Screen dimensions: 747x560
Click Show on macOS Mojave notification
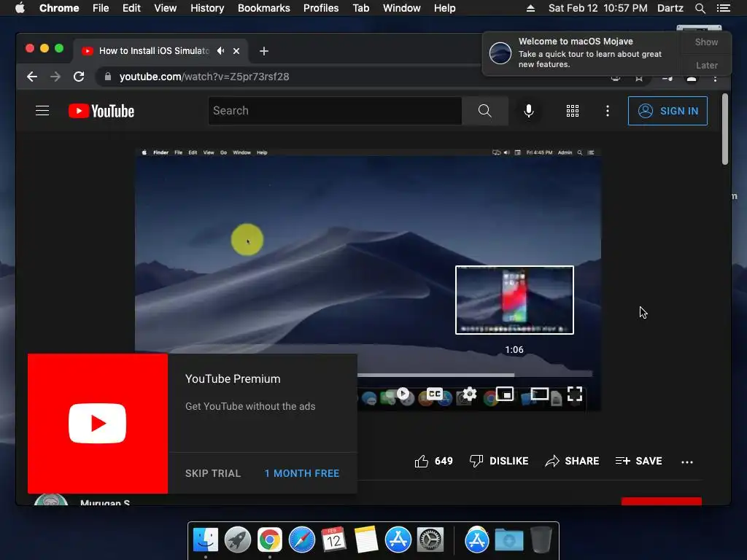tap(706, 42)
